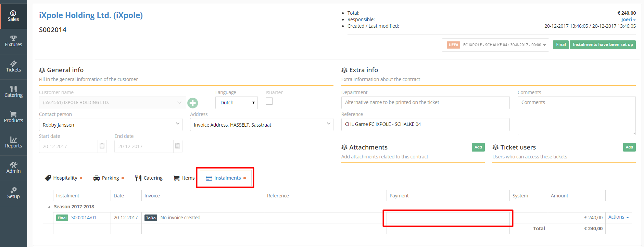Click the Department input field
Viewport: 644px width, 247px height.
(x=425, y=103)
